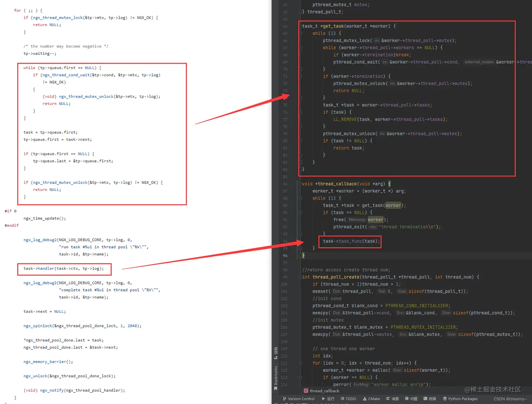This screenshot has width=532, height=404.
Task: Click task->handler call in left code
Action: click(64, 268)
